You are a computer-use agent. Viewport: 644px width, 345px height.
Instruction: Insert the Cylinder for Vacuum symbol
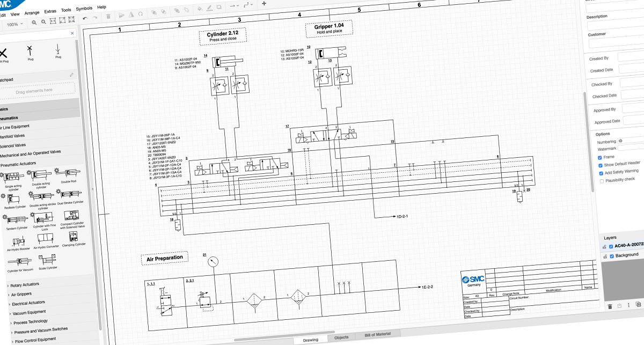tap(21, 265)
